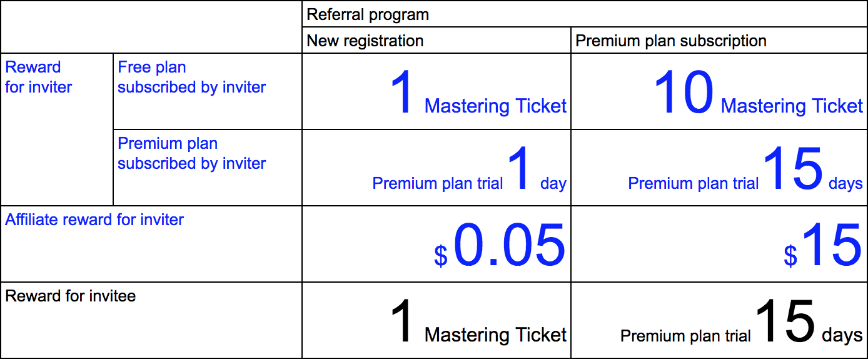Screen dimensions: 868x359
Task: Click the black Premium trial 15 days cell
Action: (x=719, y=320)
